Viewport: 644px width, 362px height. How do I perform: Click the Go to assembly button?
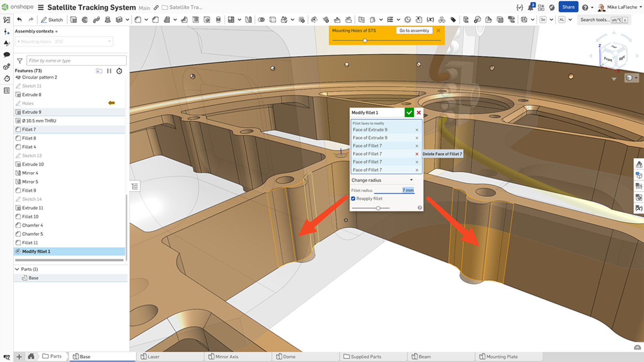(414, 30)
